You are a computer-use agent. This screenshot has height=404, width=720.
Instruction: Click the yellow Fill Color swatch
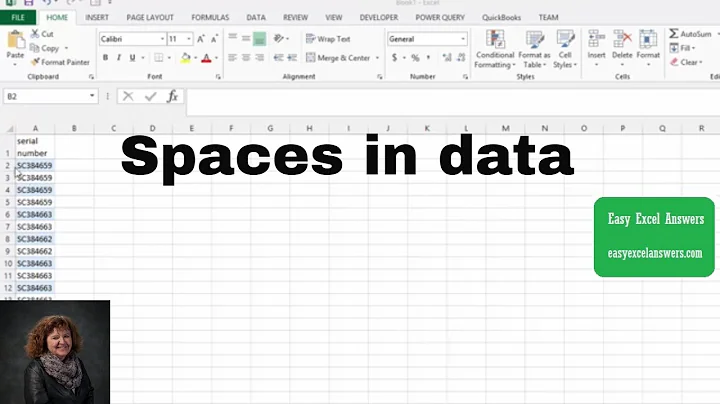(186, 58)
